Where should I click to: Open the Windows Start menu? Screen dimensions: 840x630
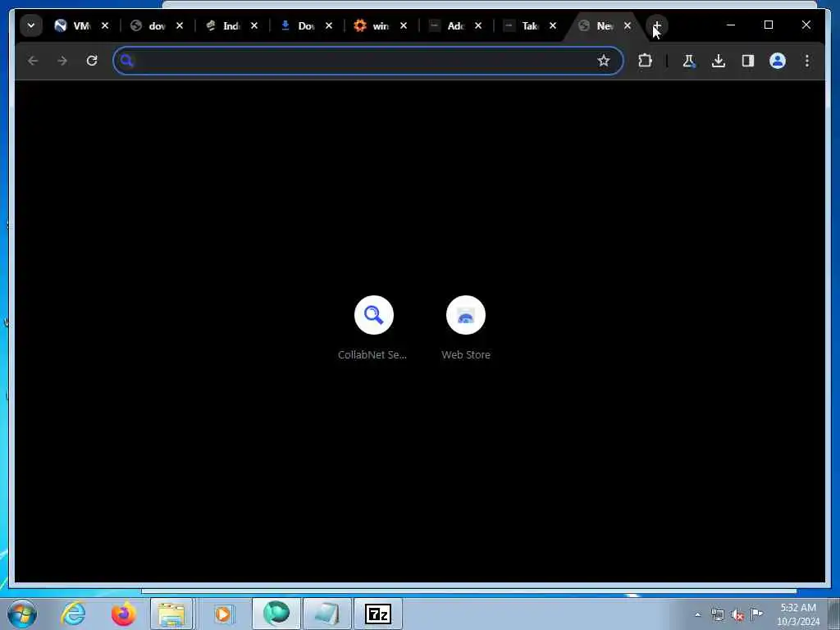(22, 614)
